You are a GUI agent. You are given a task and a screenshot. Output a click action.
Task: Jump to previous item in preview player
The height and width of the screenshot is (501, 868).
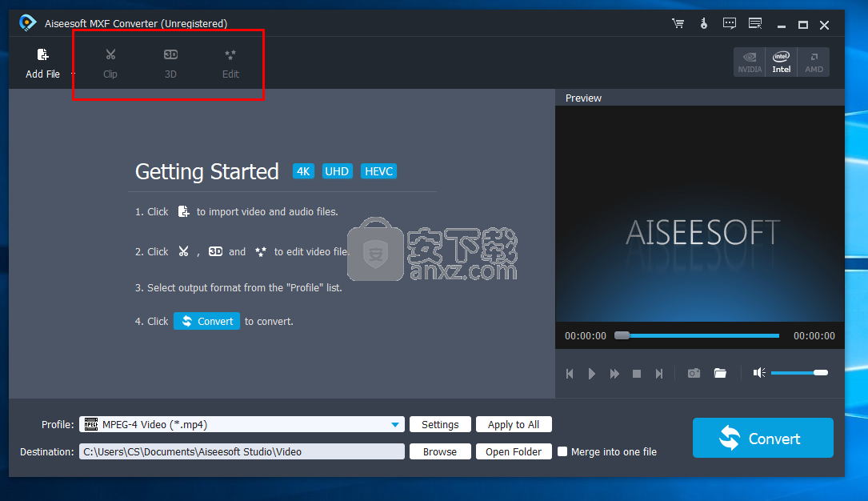click(570, 374)
